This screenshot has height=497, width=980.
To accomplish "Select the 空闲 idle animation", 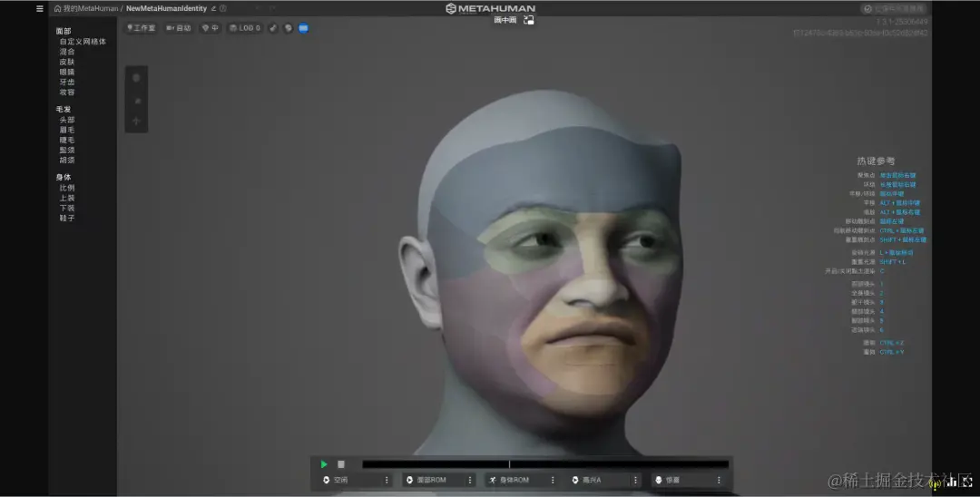I will 350,480.
